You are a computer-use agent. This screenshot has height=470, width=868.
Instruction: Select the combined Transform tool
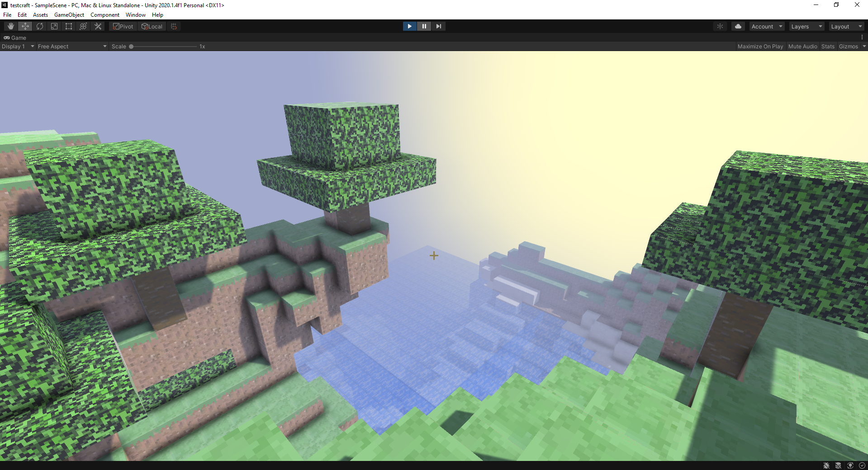(83, 26)
